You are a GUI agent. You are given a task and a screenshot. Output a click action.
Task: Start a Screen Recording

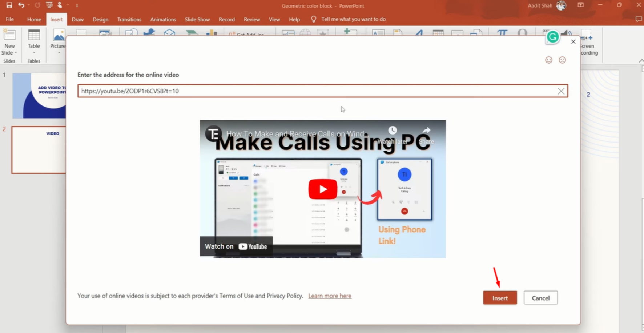tap(587, 41)
